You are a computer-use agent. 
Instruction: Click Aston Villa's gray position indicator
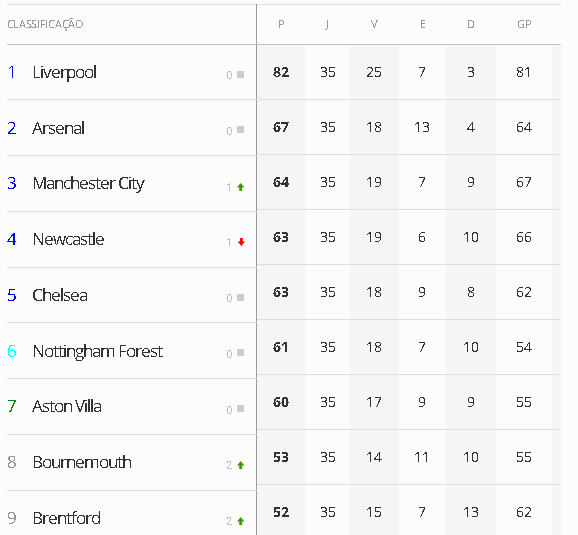tap(240, 409)
